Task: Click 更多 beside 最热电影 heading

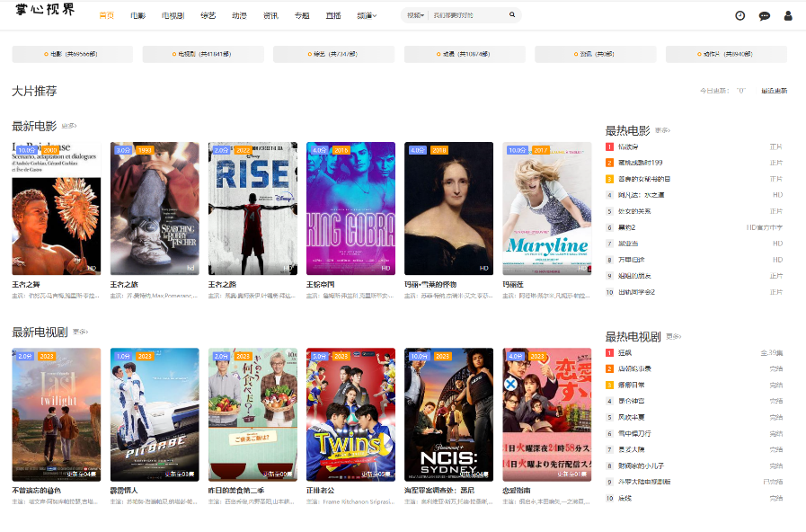Action: coord(662,130)
